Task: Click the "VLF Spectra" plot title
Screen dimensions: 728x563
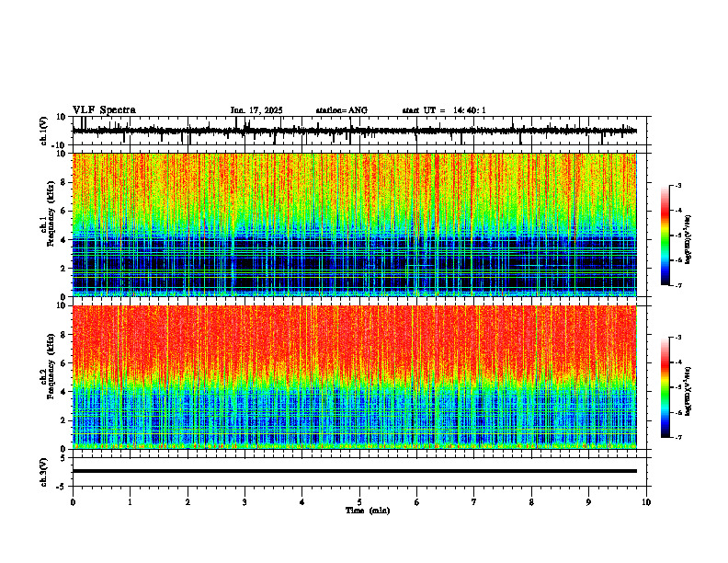Action: tap(104, 110)
